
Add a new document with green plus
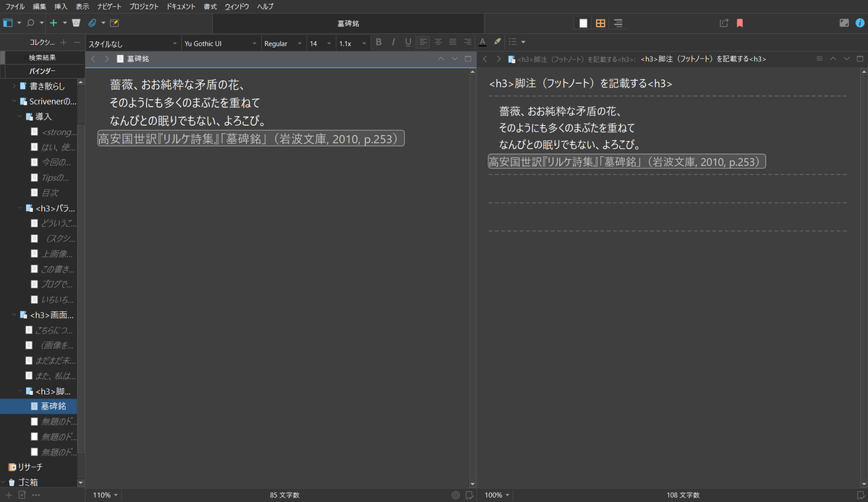pos(54,23)
